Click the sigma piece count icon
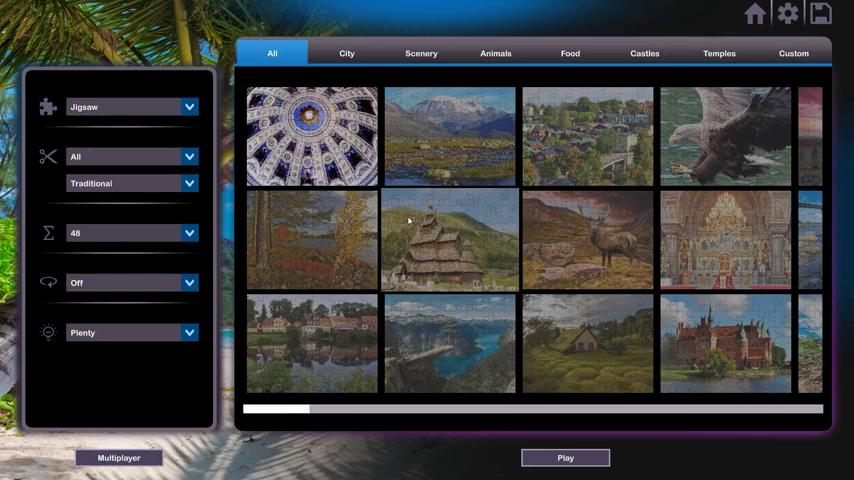The image size is (854, 480). pos(48,233)
